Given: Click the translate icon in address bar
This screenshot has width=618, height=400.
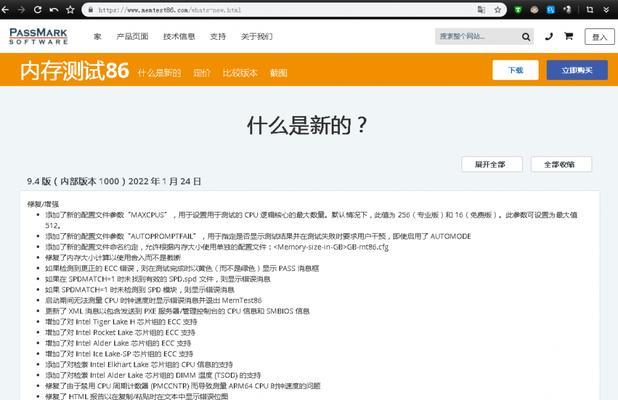Looking at the screenshot, I should (481, 10).
